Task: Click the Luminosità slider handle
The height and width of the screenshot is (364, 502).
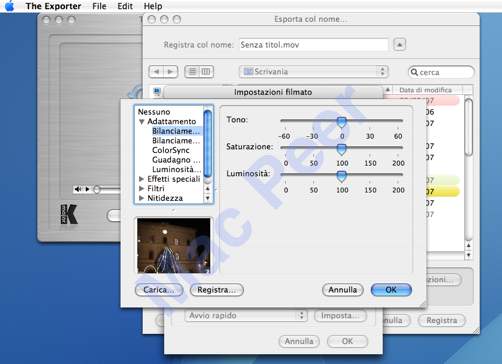Action: [x=342, y=176]
